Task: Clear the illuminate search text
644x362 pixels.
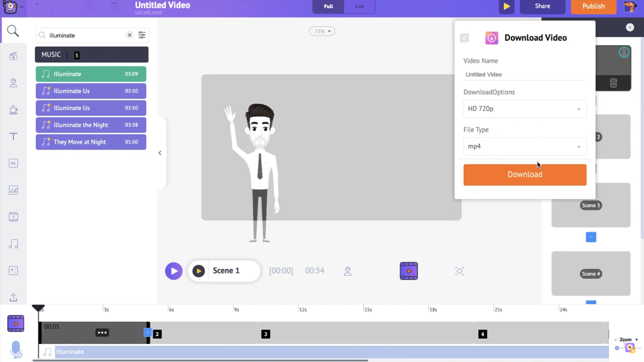Action: pos(129,35)
